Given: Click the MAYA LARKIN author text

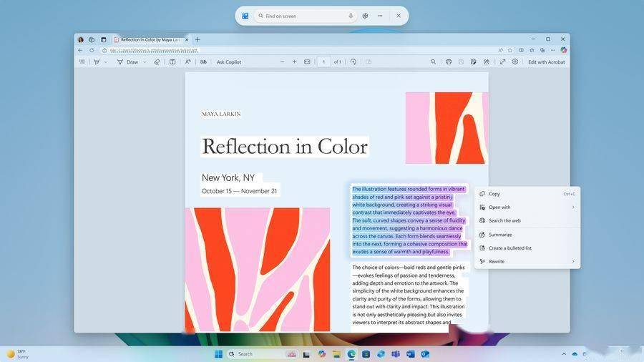Looking at the screenshot, I should coord(221,114).
